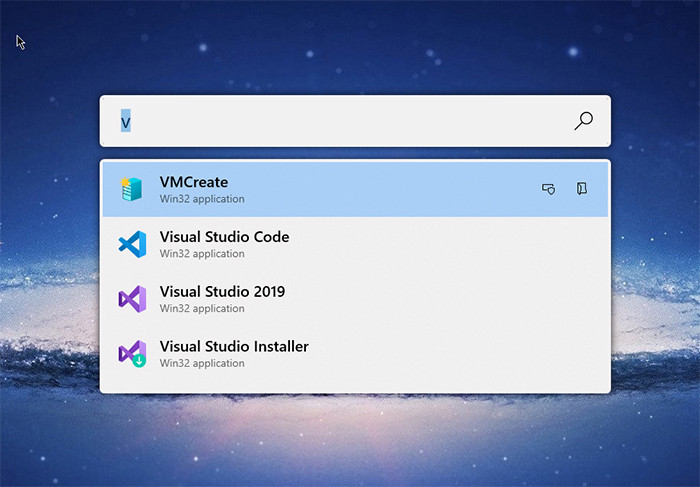Image resolution: width=700 pixels, height=487 pixels.
Task: Click empty space below the Visual Studio Installer result
Action: pyautogui.click(x=355, y=387)
